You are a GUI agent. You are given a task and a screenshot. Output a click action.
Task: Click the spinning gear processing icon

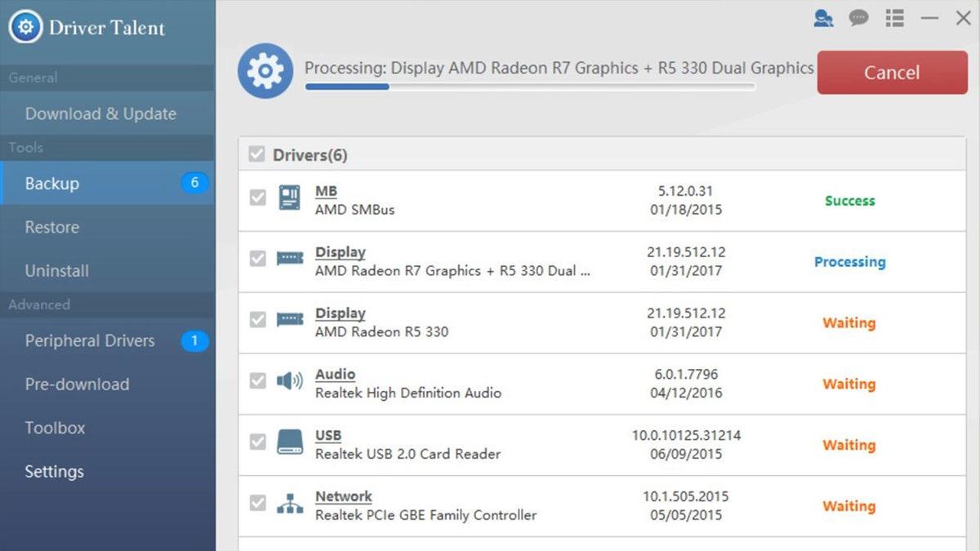tap(265, 72)
